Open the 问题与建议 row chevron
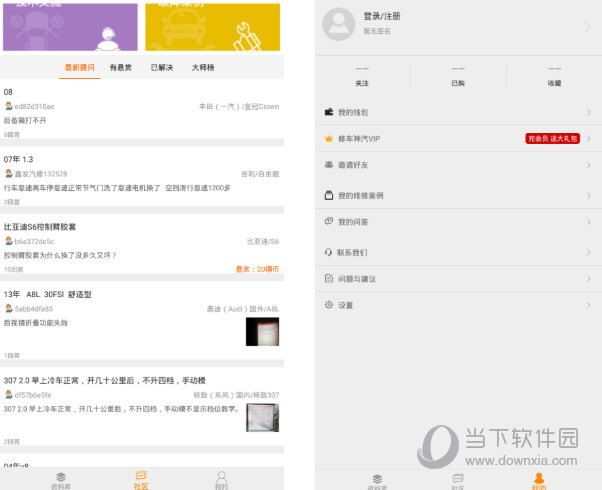This screenshot has height=490, width=602. coord(589,279)
